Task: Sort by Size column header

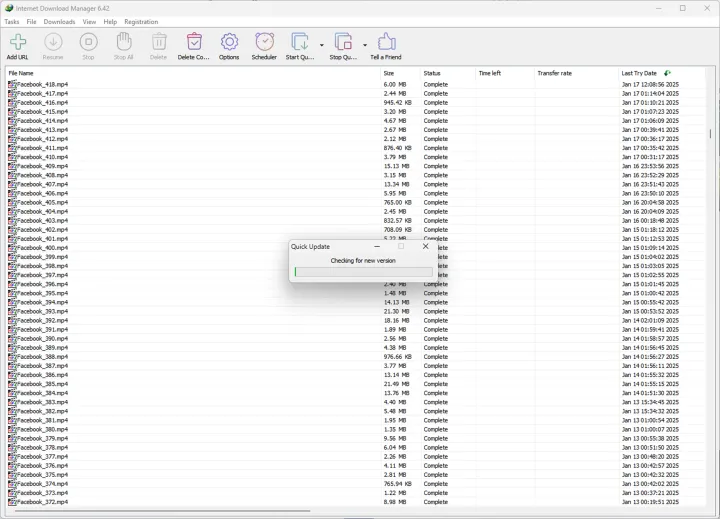Action: pos(389,73)
